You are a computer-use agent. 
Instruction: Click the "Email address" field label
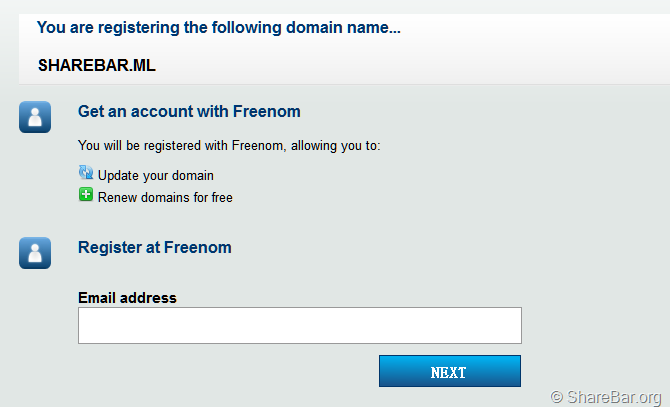click(127, 297)
